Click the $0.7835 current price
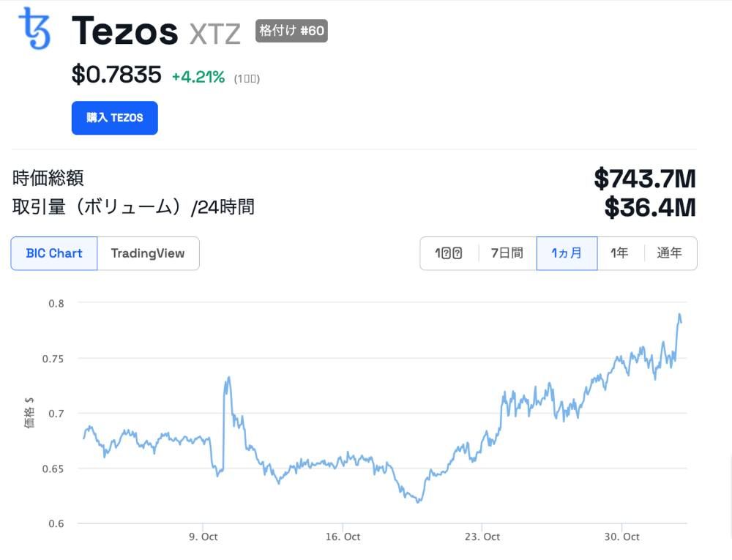732x560 pixels. point(116,75)
